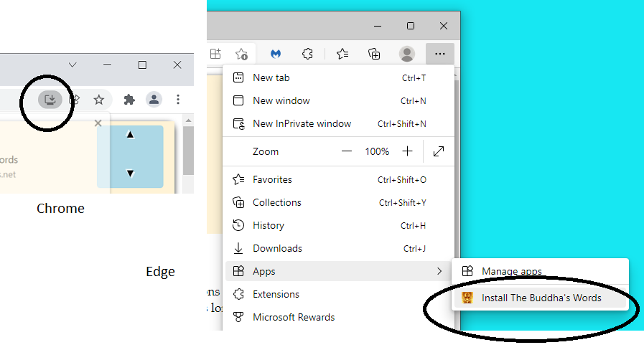
Task: Open Chrome's profile avatar
Action: click(154, 99)
